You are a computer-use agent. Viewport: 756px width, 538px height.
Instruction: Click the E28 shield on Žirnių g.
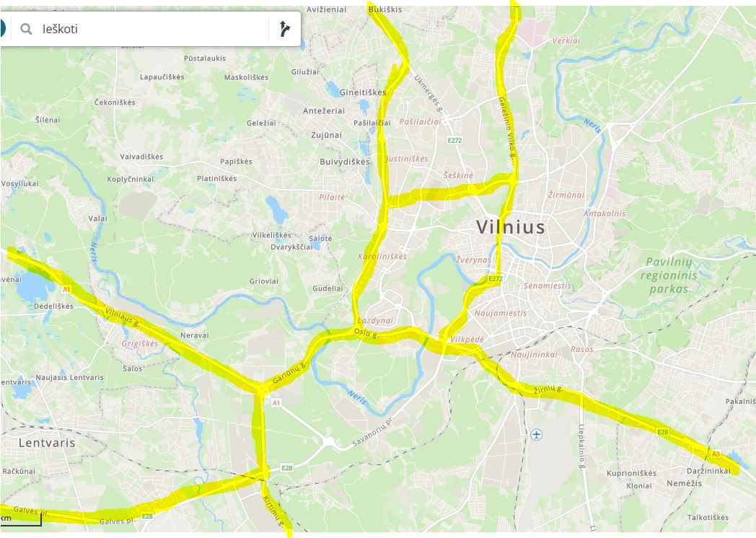click(x=663, y=432)
